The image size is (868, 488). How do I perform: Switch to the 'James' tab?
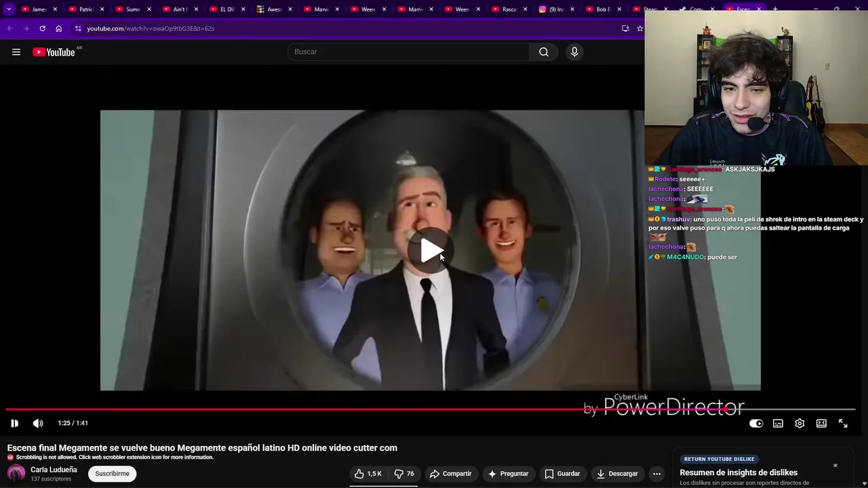39,9
